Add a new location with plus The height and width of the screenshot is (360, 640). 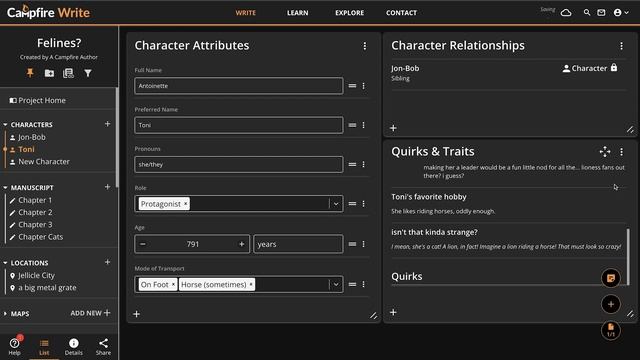pyautogui.click(x=107, y=262)
